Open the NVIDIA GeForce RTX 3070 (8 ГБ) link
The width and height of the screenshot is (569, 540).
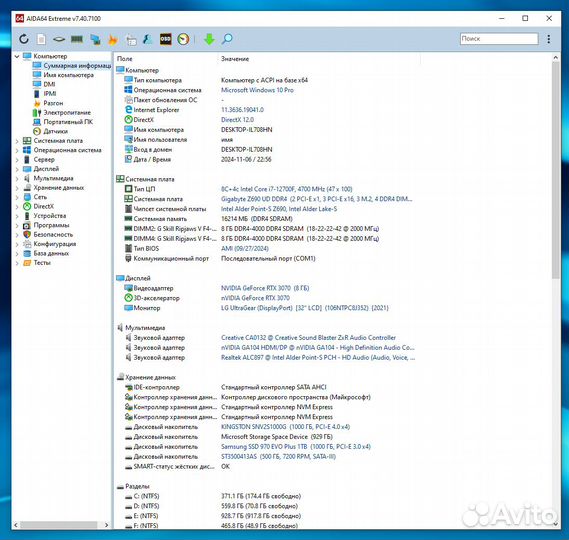pos(265,288)
